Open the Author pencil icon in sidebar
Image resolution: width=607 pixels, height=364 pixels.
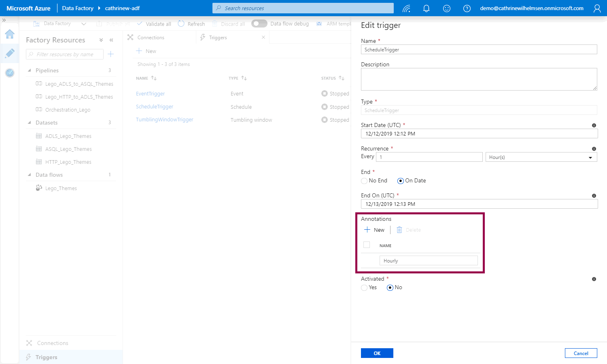pyautogui.click(x=10, y=53)
